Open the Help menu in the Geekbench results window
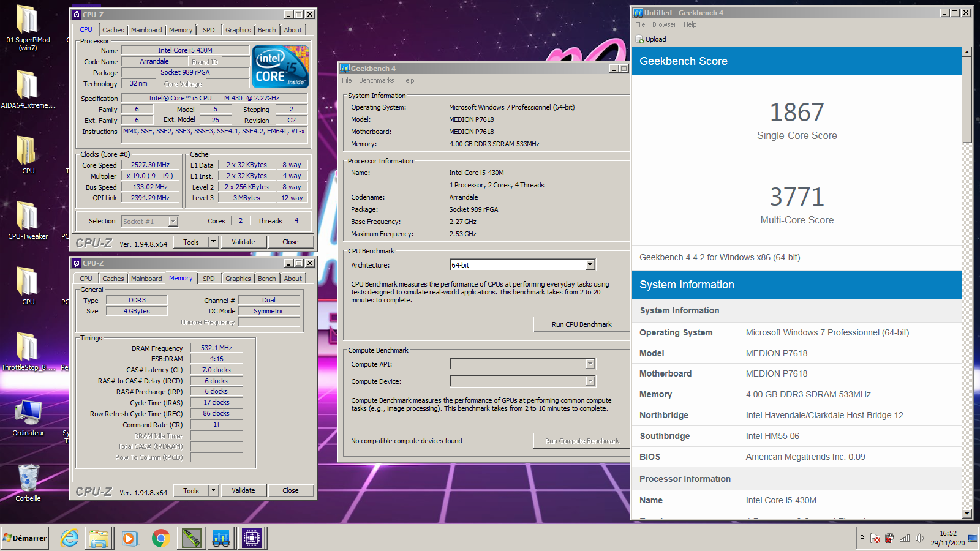Screen dimensions: 980x551 690,24
